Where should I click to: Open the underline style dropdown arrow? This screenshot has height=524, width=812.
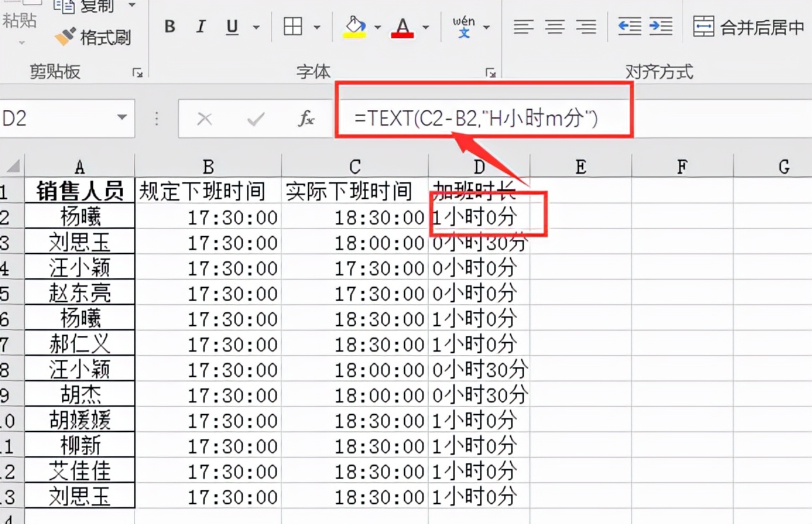256,27
